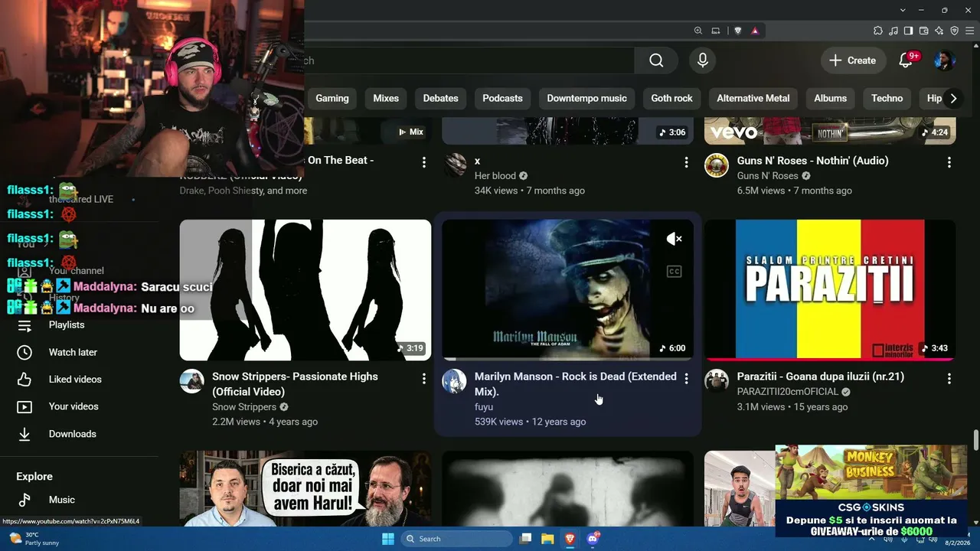Seek on the Marilyn Manson preview progress bar

click(568, 359)
